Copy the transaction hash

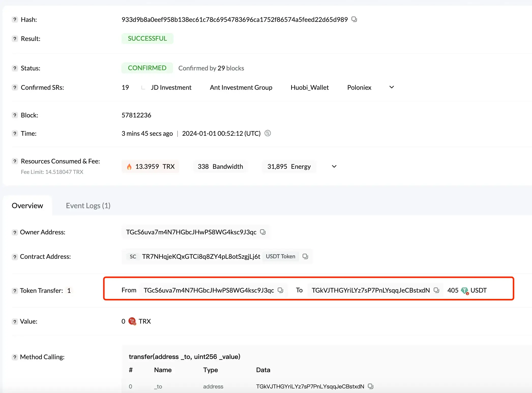(x=354, y=19)
